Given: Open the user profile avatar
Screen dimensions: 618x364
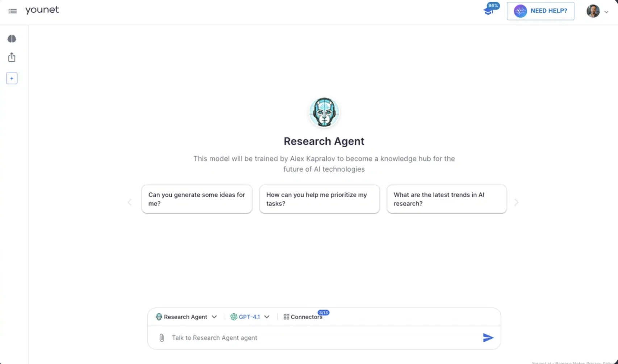Looking at the screenshot, I should click(593, 11).
